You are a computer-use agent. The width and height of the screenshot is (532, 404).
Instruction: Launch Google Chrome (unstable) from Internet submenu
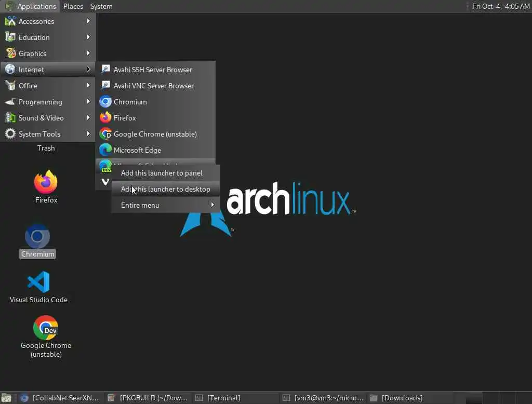[x=155, y=134]
